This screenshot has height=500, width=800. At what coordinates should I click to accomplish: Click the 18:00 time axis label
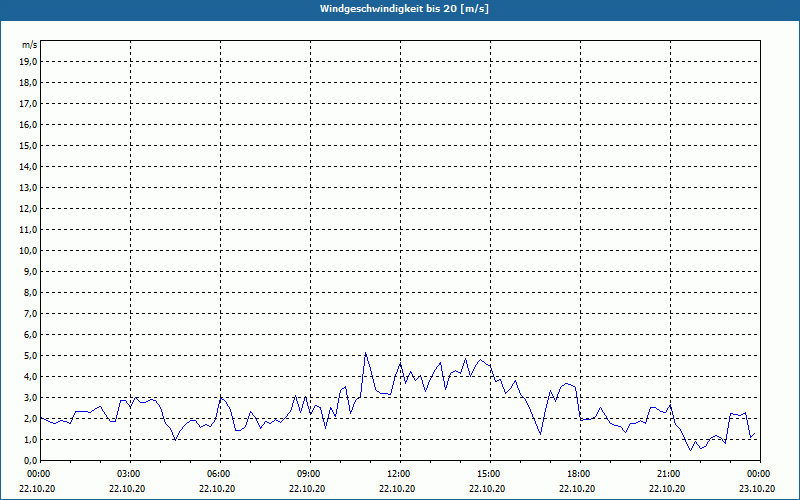point(581,474)
